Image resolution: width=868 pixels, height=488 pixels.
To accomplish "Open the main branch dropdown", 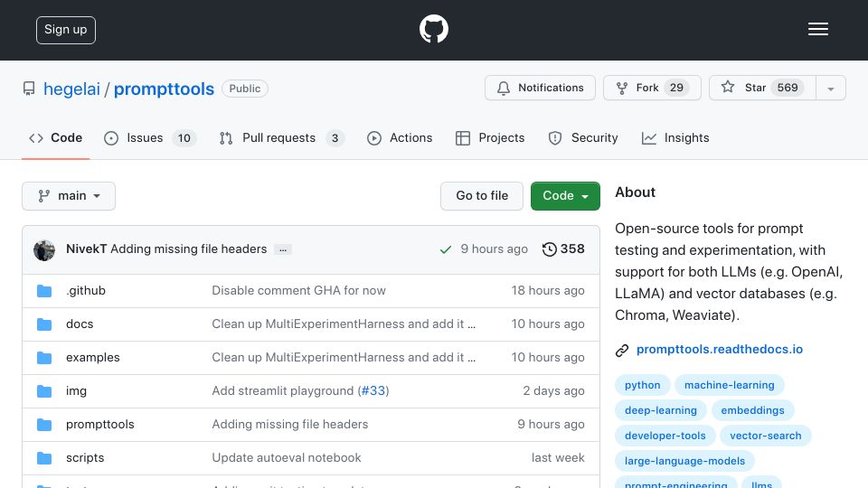I will [69, 196].
